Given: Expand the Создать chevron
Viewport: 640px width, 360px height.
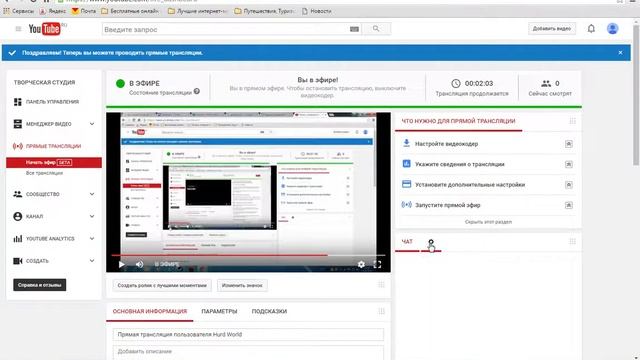Looking at the screenshot, I should coord(92,261).
